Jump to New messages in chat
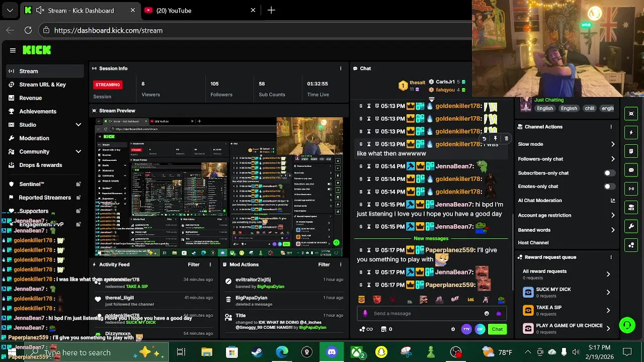The image size is (644, 362). click(x=431, y=238)
